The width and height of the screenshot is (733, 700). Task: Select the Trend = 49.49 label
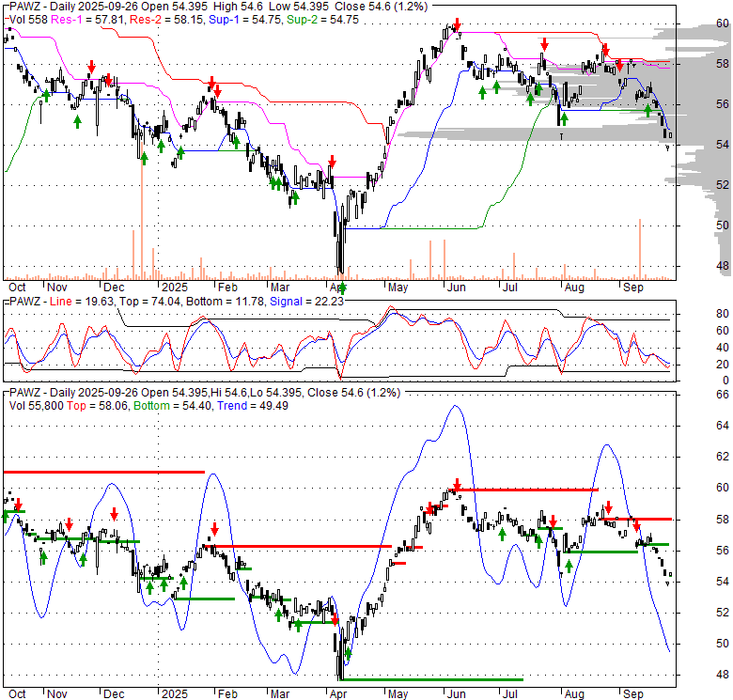point(253,406)
